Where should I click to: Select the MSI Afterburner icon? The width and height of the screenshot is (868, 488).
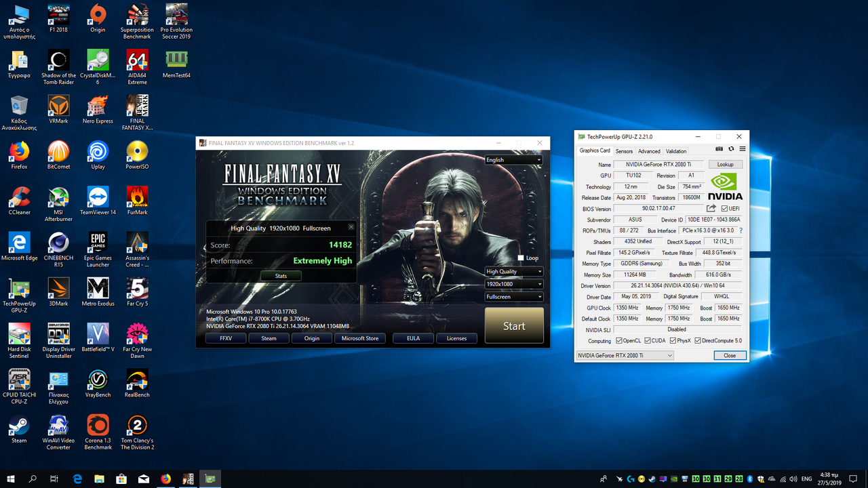click(58, 204)
